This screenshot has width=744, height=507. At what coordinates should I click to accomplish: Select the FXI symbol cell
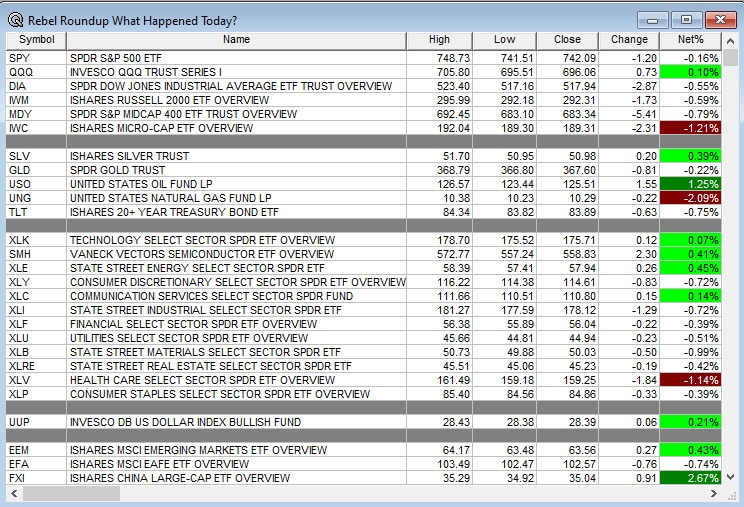pos(36,478)
